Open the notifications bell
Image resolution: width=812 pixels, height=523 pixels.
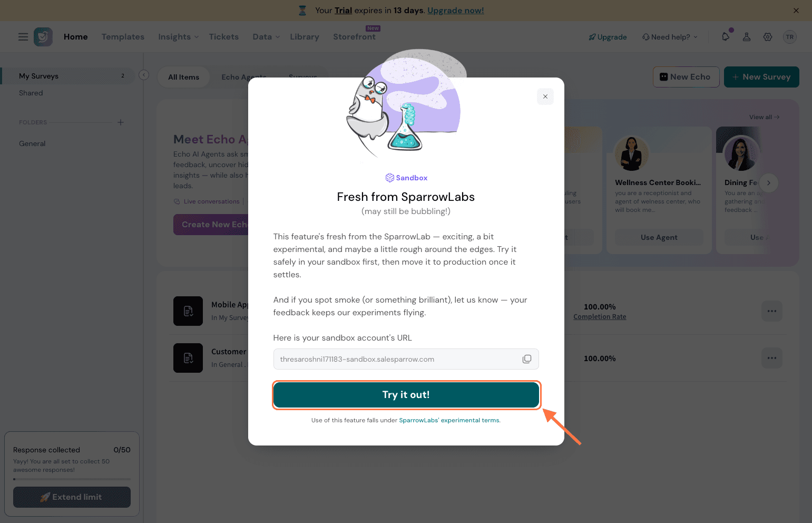(x=726, y=37)
